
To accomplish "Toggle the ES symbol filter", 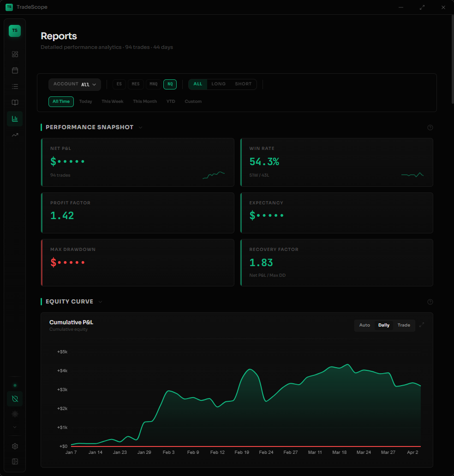I will pyautogui.click(x=119, y=84).
